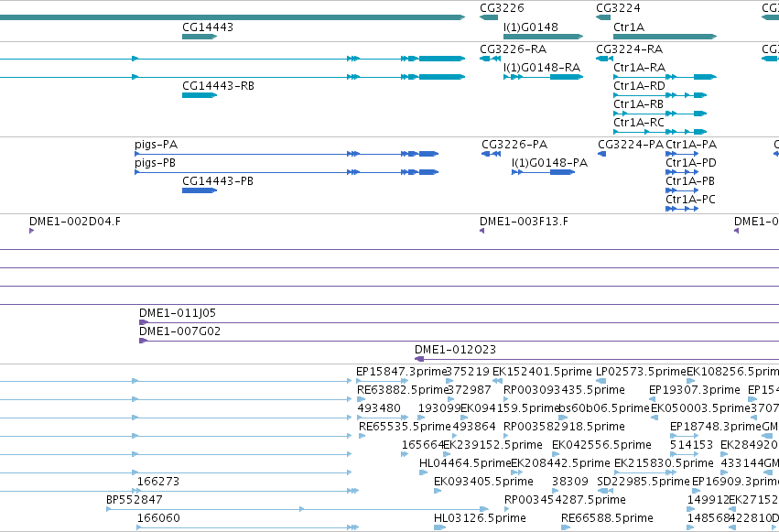Click the CG14443 gene label
Screen dimensions: 779x532
tap(208, 27)
